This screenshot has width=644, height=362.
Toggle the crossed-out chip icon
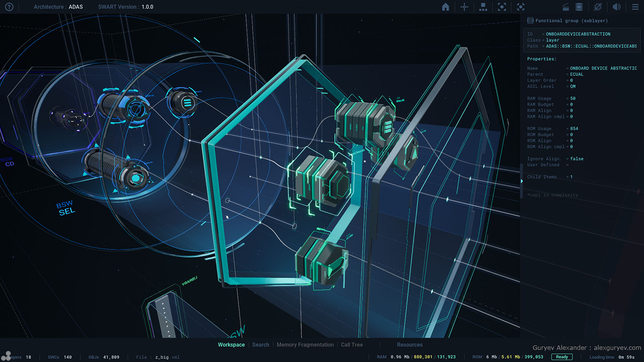pyautogui.click(x=598, y=7)
